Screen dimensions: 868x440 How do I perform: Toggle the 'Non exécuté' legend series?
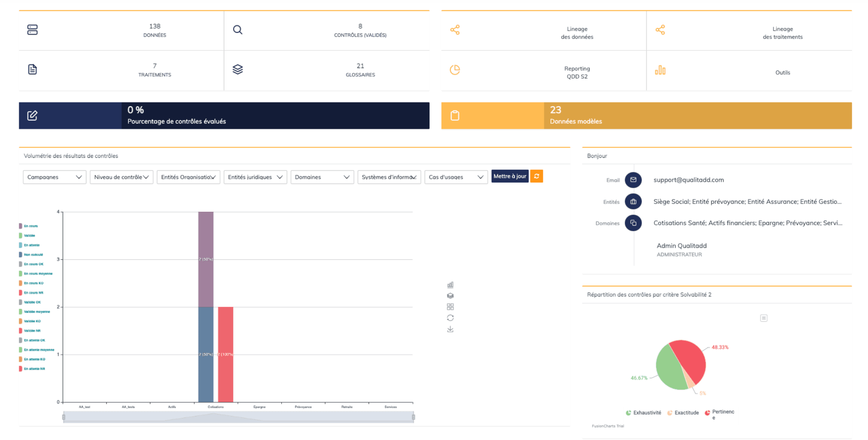(33, 255)
